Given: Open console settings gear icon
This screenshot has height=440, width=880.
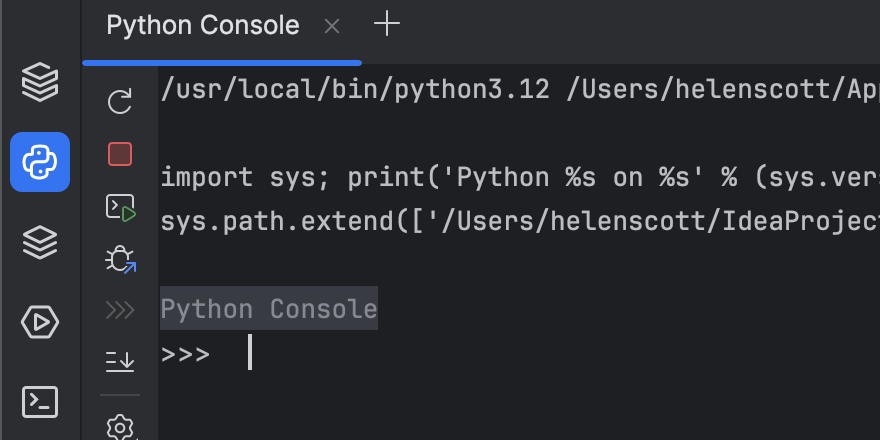Looking at the screenshot, I should 120,427.
